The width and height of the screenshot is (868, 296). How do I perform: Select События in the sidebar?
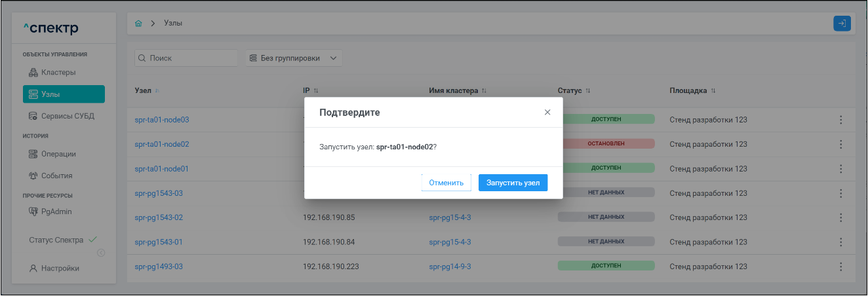click(x=56, y=176)
